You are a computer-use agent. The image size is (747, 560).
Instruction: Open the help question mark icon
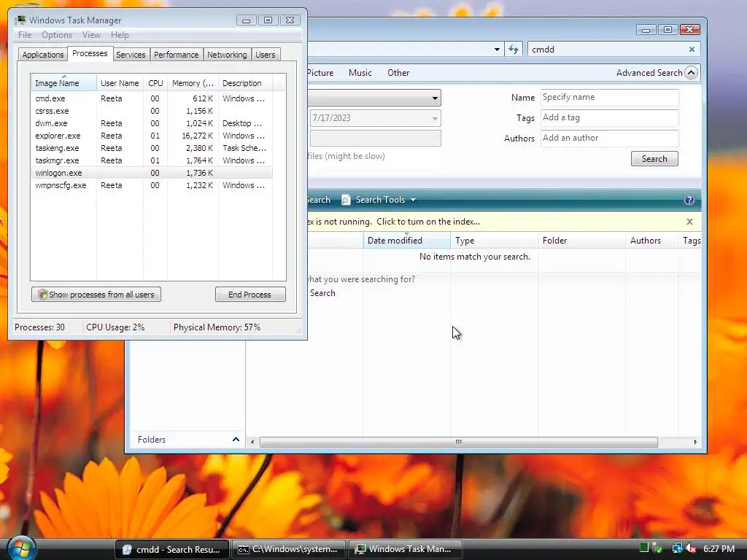[689, 200]
